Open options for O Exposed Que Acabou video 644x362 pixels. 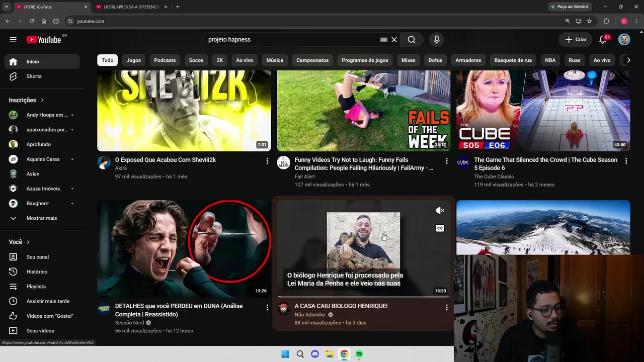(267, 161)
